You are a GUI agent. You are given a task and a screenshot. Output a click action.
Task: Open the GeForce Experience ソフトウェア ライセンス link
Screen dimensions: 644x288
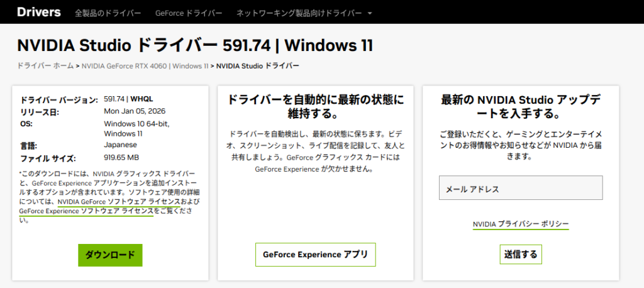tap(86, 211)
